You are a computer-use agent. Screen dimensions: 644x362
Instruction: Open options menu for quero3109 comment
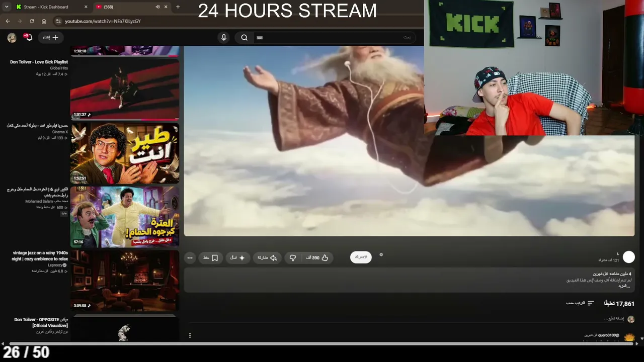[x=190, y=335]
